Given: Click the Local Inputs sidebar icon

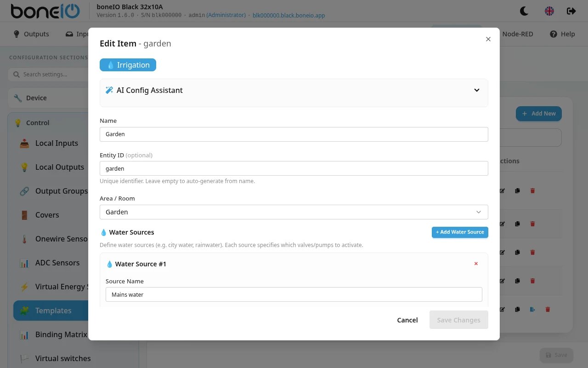Looking at the screenshot, I should pos(24,143).
